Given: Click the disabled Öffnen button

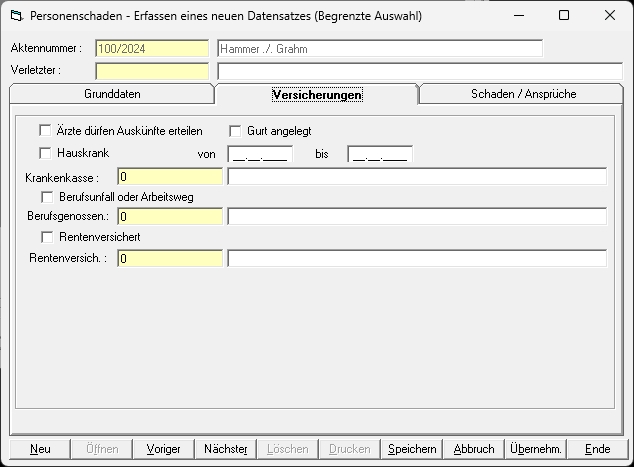Looking at the screenshot, I should click(x=102, y=449).
